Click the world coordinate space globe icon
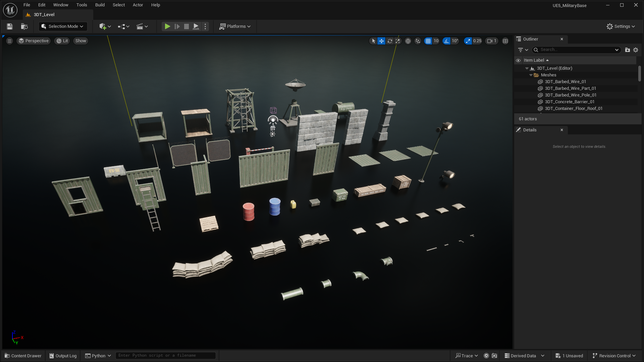Viewport: 644px width, 362px height. [x=408, y=41]
